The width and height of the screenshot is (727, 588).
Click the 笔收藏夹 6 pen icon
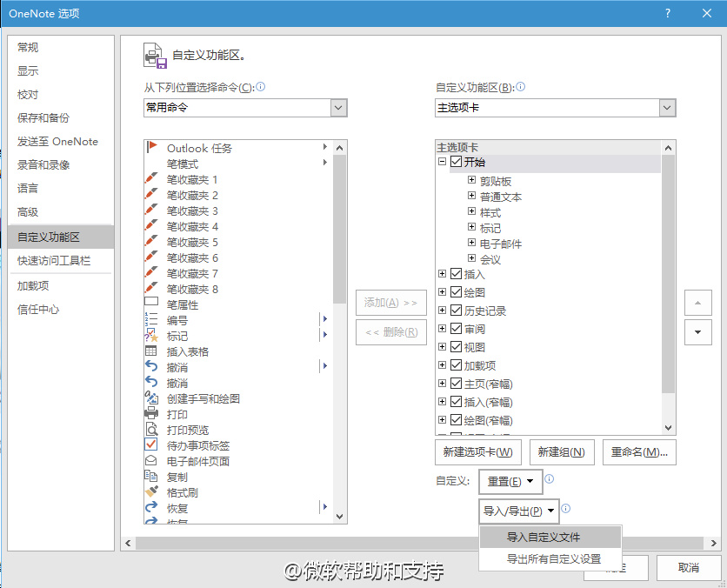(x=151, y=257)
